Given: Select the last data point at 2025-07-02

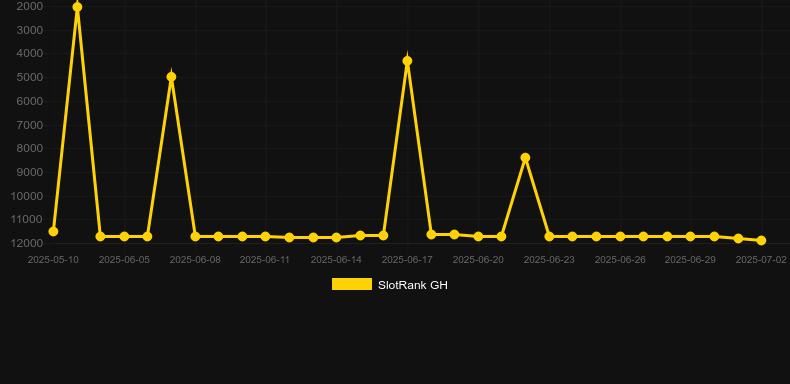Looking at the screenshot, I should 761,240.
